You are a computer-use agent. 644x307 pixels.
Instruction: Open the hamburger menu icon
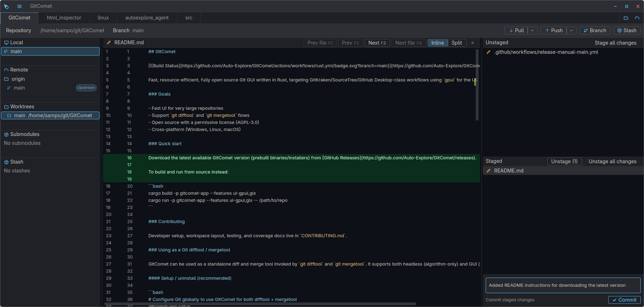pos(19,6)
